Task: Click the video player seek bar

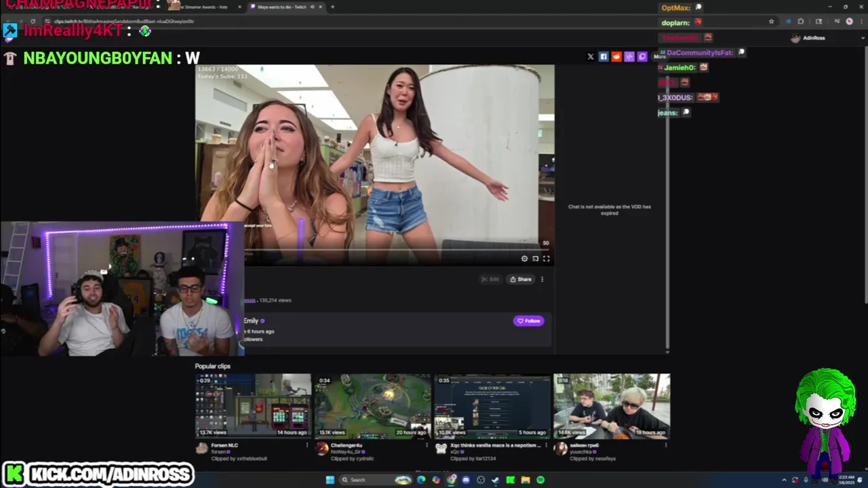Action: [x=397, y=250]
